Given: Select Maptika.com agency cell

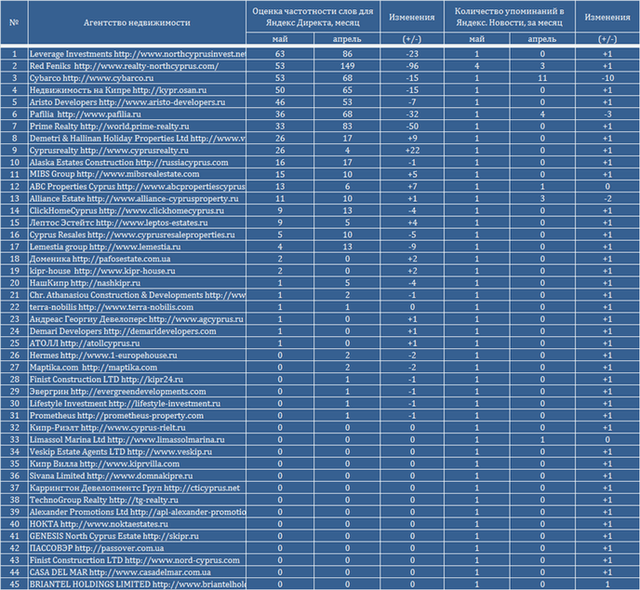Looking at the screenshot, I should click(x=137, y=367).
